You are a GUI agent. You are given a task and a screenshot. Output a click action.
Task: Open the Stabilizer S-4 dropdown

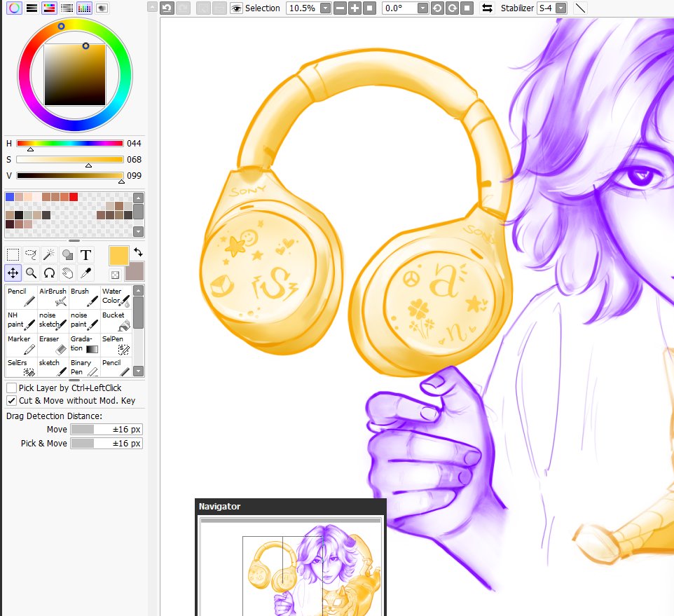560,8
